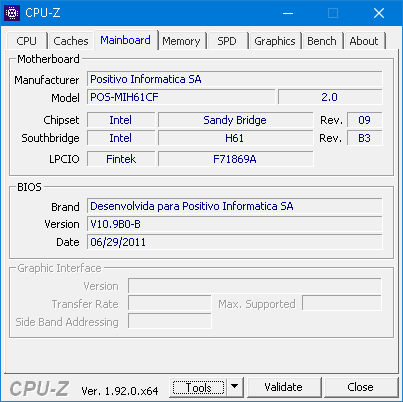
Task: Select the Memory tab
Action: 181,41
